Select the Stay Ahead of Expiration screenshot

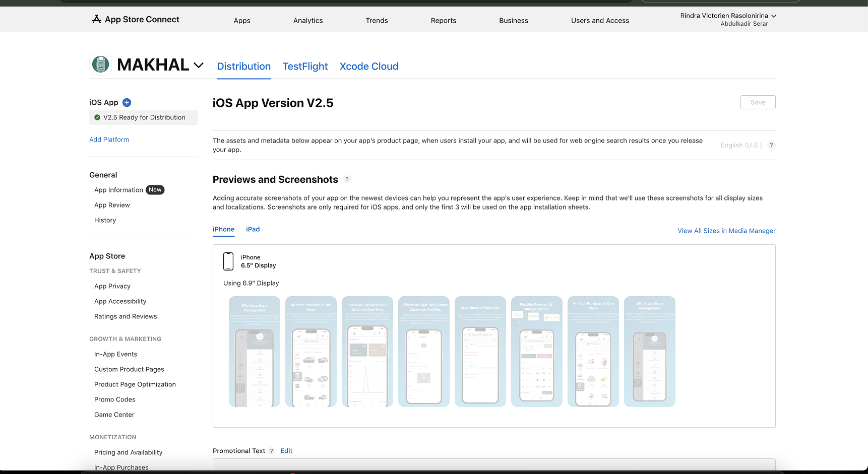[480, 352]
